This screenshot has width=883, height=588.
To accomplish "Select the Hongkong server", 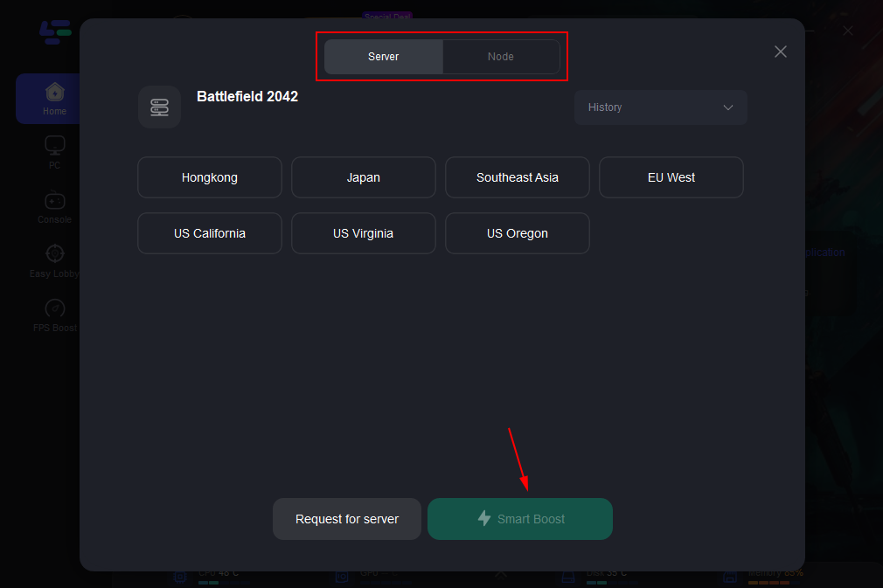I will point(210,177).
